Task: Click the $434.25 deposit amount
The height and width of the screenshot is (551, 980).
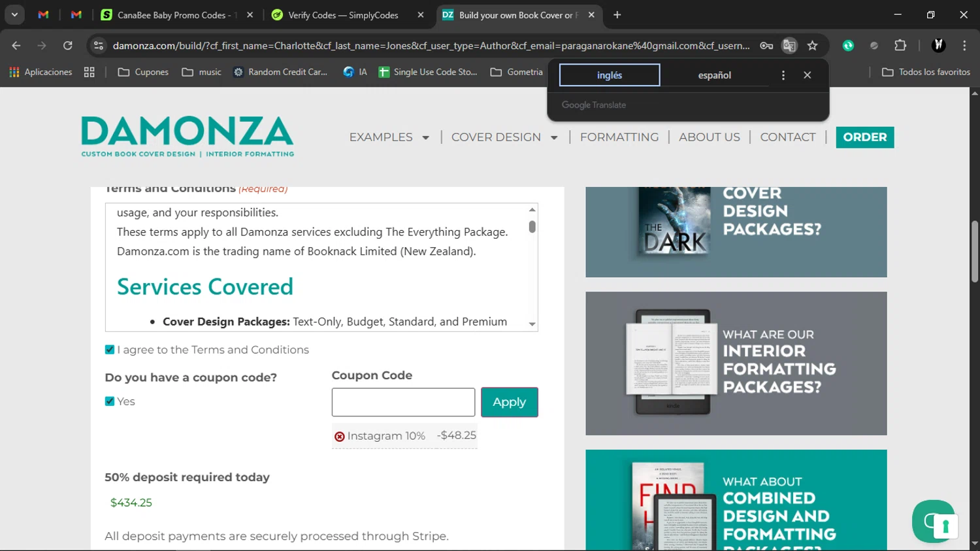Action: coord(131,503)
